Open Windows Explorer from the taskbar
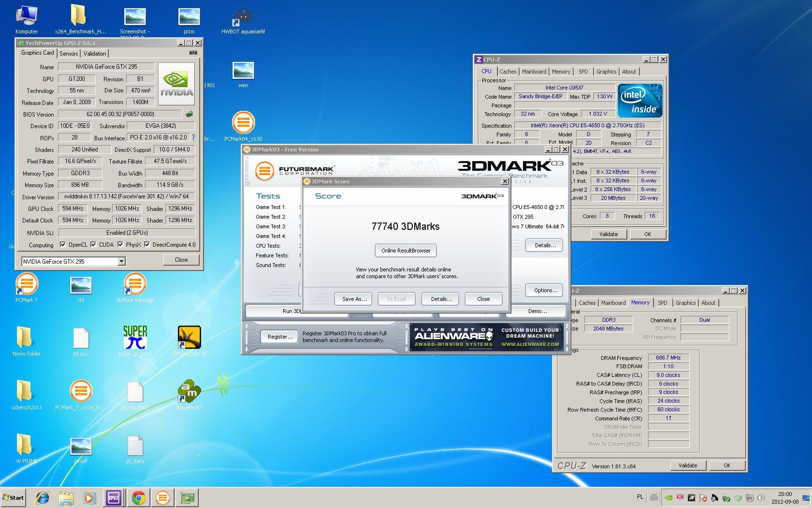Viewport: 812px width, 508px height. coord(66,497)
